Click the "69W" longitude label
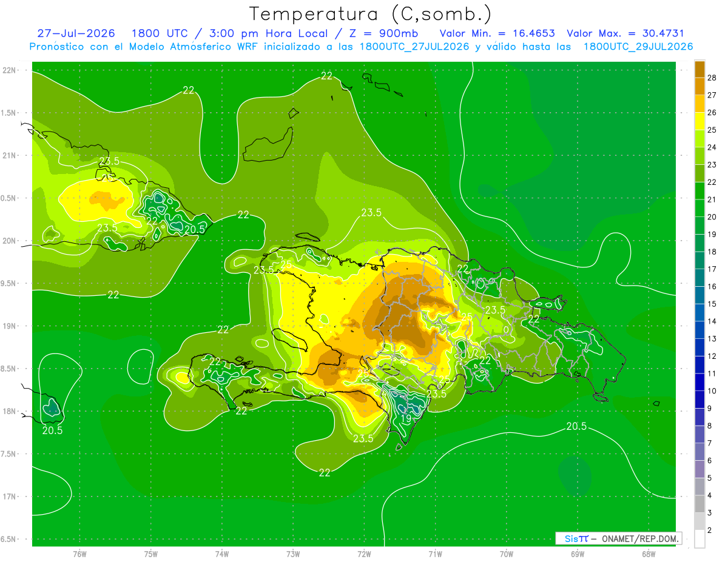This screenshot has height=562, width=728. click(x=577, y=554)
